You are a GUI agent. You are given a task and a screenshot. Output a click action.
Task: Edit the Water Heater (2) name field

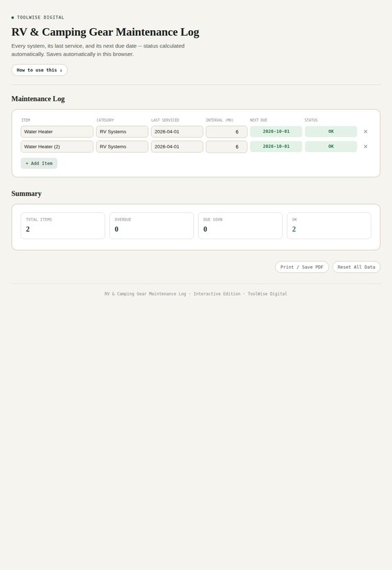pos(56,146)
